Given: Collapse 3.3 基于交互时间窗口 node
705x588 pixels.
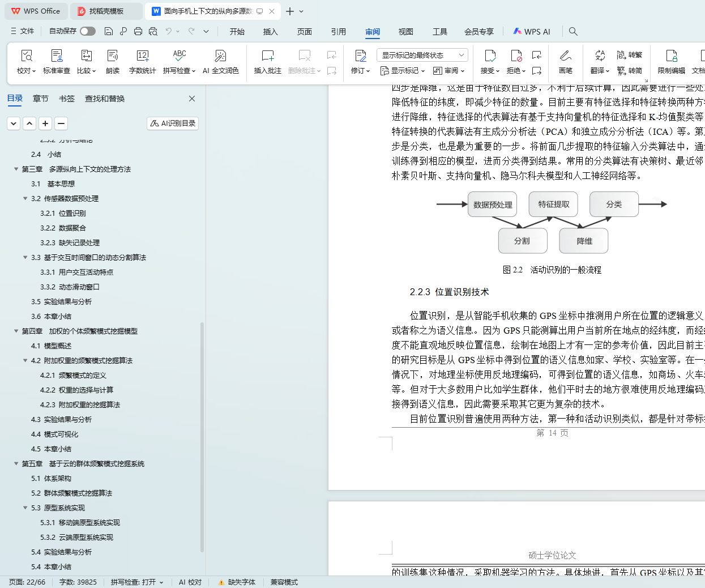Looking at the screenshot, I should (25, 257).
